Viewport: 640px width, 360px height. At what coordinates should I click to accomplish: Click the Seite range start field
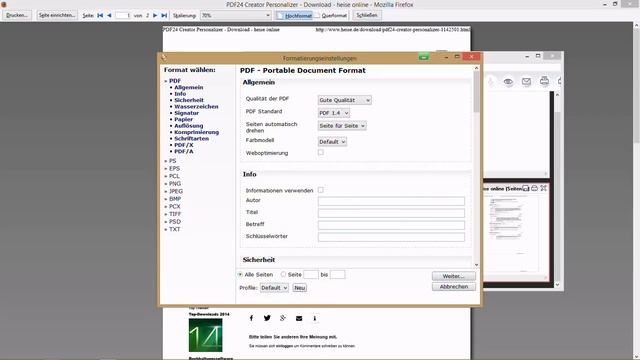(x=311, y=275)
